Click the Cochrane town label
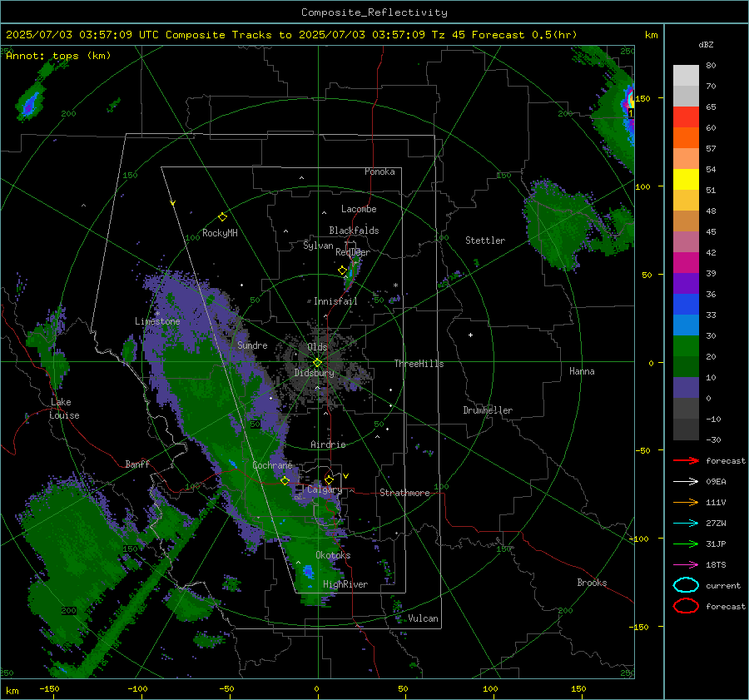749x700 pixels. point(272,465)
